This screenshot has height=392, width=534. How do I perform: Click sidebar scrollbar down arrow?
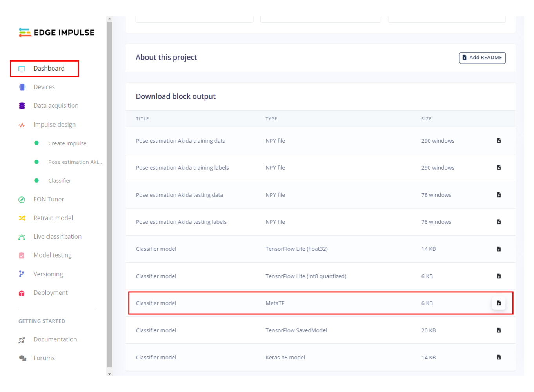coord(109,374)
